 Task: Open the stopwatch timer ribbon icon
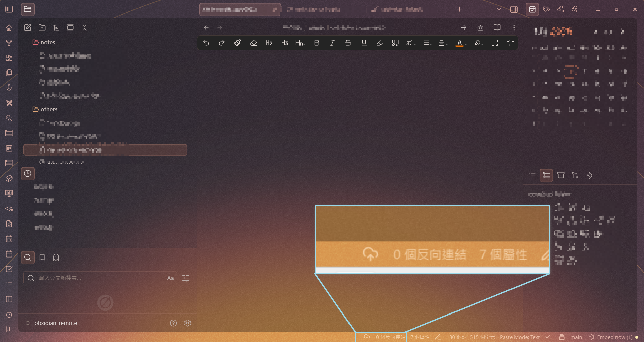coord(9,314)
